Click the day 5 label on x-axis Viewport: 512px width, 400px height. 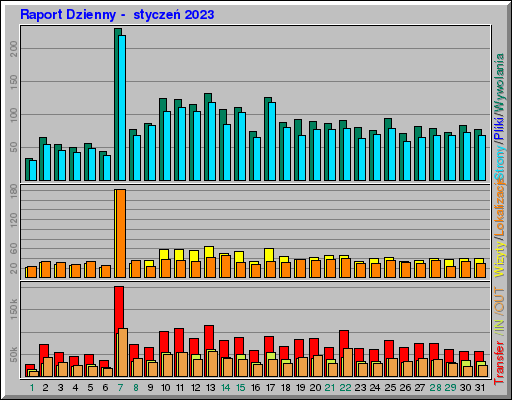[x=90, y=388]
